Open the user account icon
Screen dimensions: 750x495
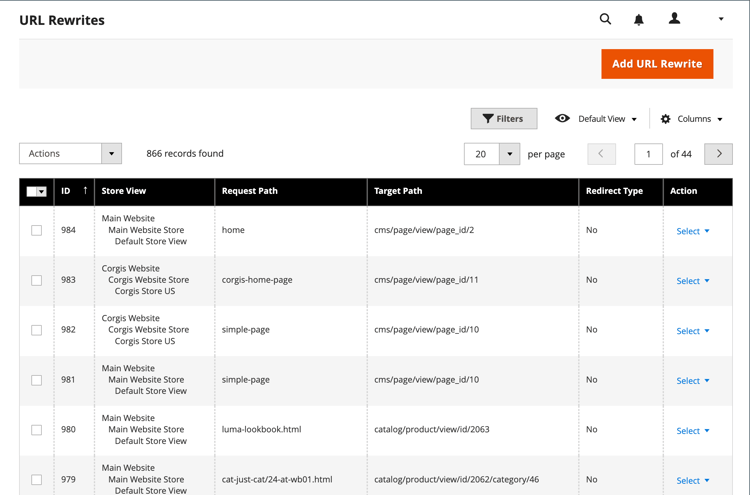click(674, 19)
